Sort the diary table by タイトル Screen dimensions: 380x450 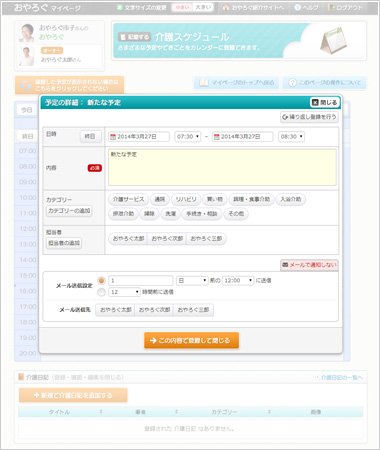[59, 412]
